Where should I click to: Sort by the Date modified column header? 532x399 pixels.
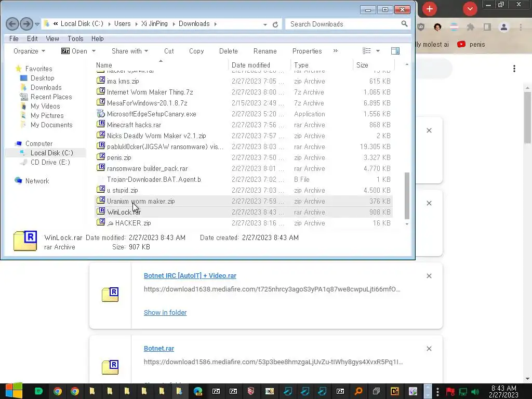[260, 65]
